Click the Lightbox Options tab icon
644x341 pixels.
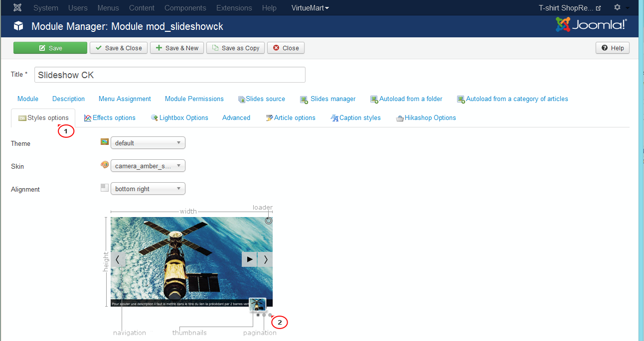pos(155,118)
